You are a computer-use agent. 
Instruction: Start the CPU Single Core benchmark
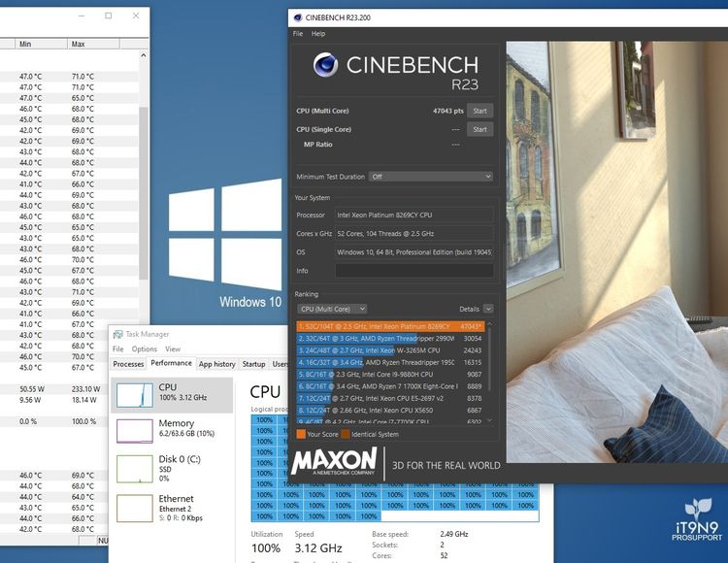click(x=480, y=129)
